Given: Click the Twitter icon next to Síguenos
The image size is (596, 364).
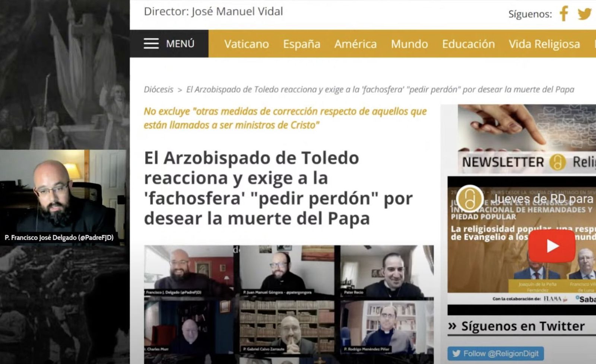Looking at the screenshot, I should click(x=584, y=14).
